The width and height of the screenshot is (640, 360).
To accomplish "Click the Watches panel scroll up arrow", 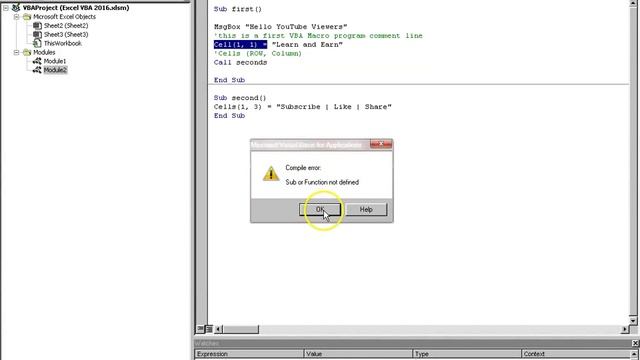I will tap(635, 354).
